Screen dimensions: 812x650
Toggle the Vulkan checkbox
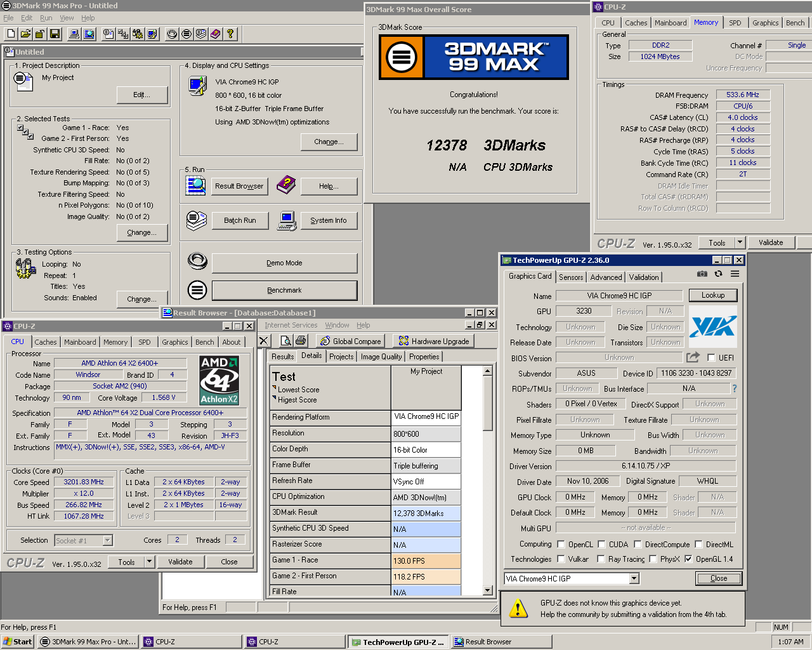(x=561, y=559)
